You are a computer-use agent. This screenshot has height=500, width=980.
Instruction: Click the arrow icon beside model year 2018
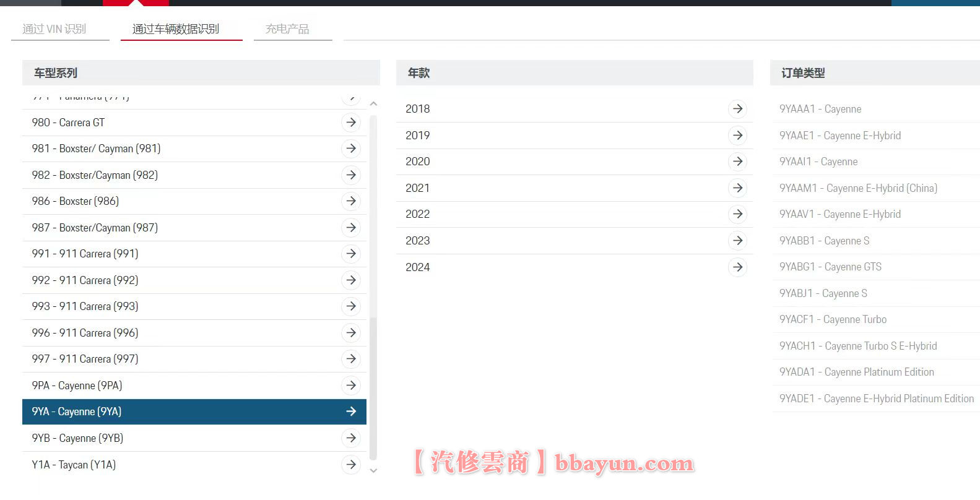click(x=737, y=109)
